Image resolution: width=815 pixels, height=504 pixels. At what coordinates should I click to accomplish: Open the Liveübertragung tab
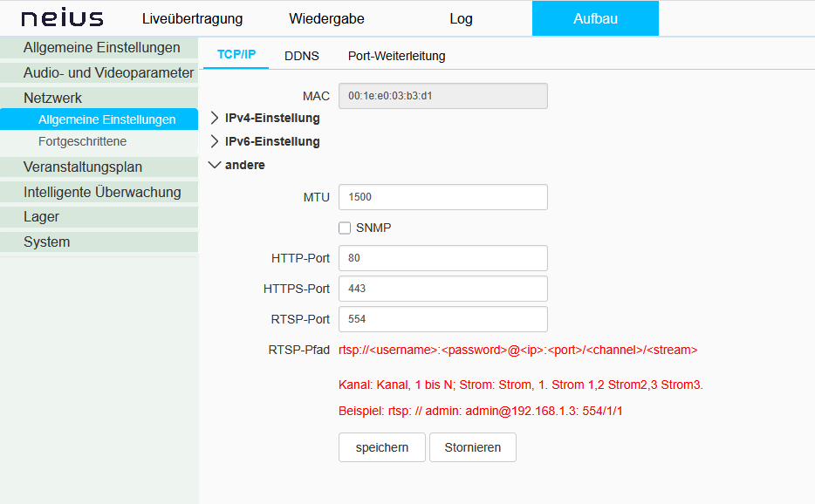(192, 18)
